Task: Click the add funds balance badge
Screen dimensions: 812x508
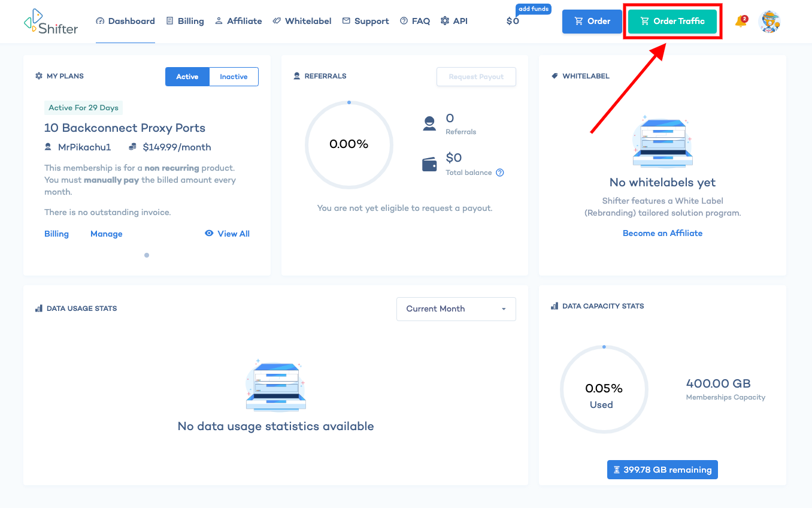Action: (x=533, y=9)
